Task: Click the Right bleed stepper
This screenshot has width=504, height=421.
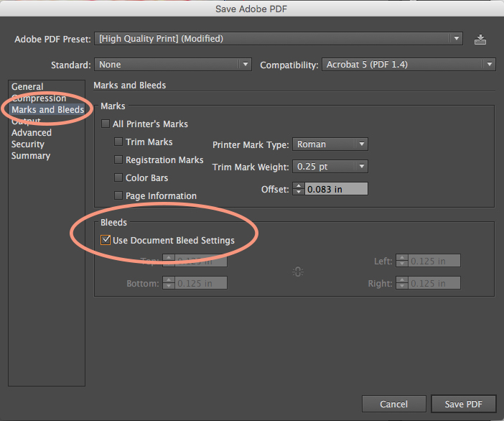Action: click(x=402, y=283)
